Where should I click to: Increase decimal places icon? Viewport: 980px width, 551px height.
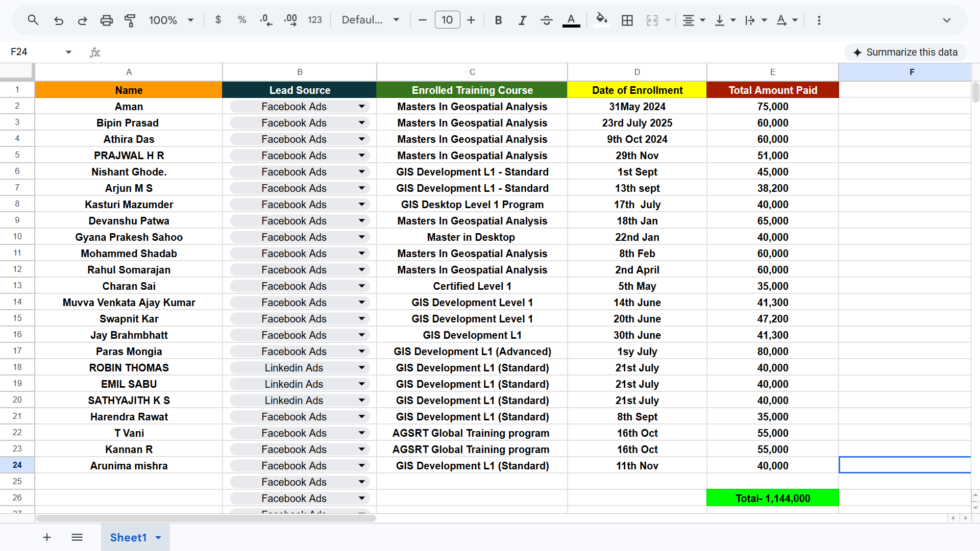pyautogui.click(x=290, y=20)
